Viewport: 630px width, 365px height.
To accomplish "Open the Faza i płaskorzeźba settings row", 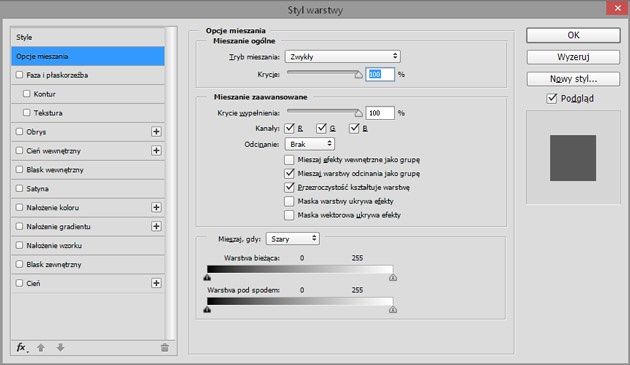I will [x=88, y=75].
